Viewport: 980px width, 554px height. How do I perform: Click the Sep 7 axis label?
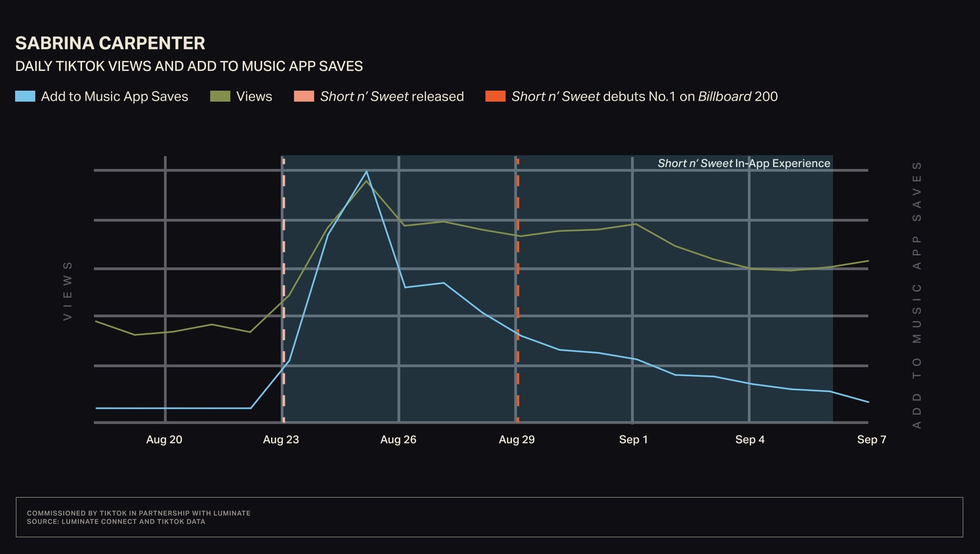pyautogui.click(x=871, y=440)
